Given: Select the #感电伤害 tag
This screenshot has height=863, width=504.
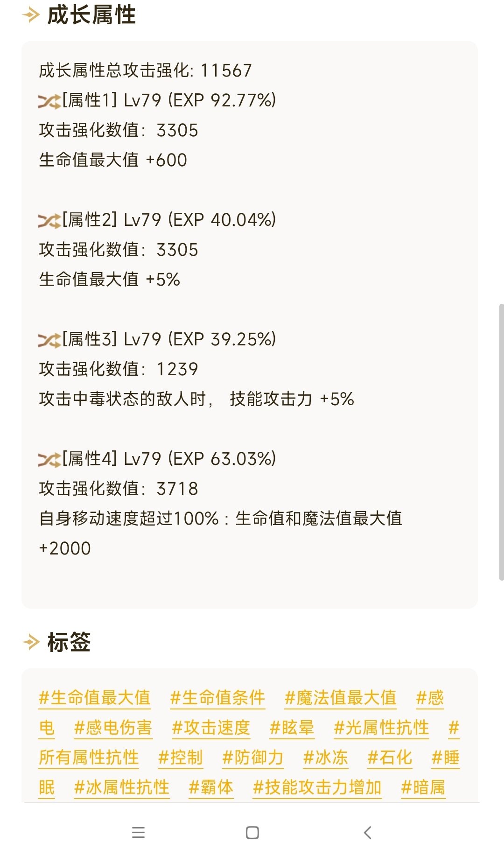Looking at the screenshot, I should point(113,728).
